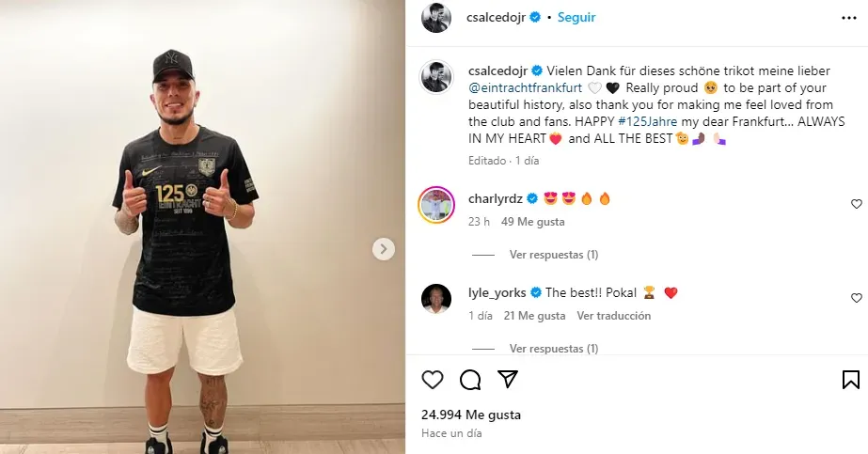The image size is (868, 454).
Task: Open the @eintrachtfrankfurt mention
Action: tap(526, 88)
